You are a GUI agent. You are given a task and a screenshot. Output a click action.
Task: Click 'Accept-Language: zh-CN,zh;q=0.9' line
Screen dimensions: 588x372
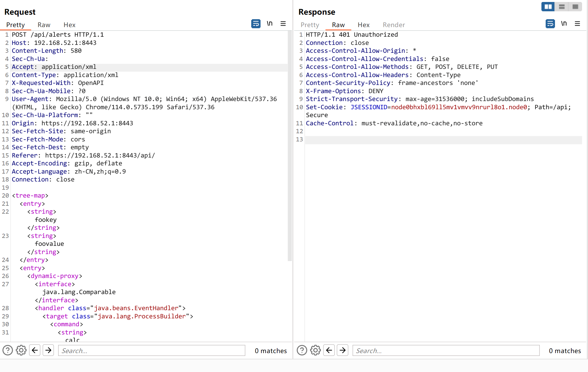[69, 172]
